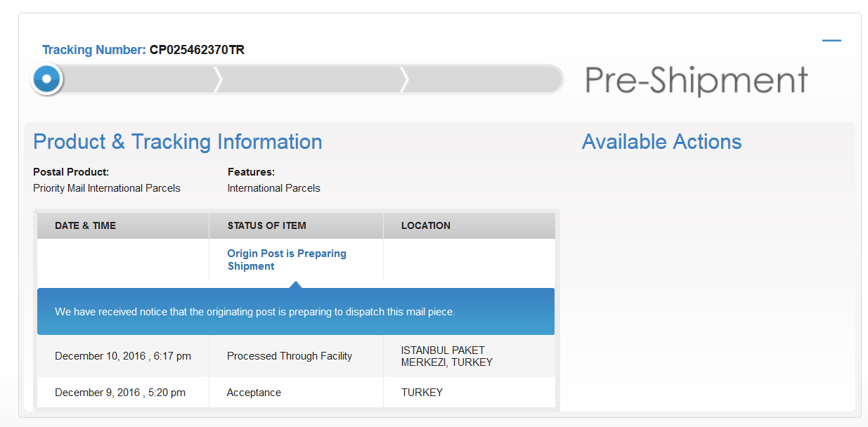
Task: Click the Available Actions heading
Action: 661,142
